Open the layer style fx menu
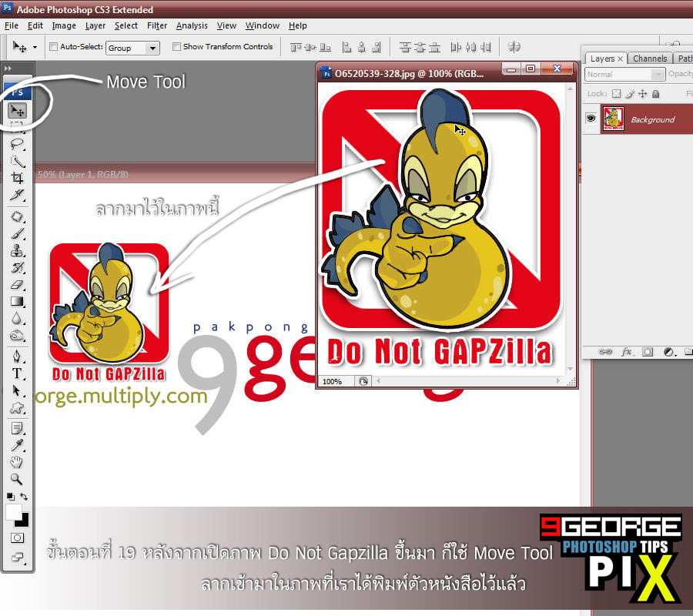The height and width of the screenshot is (616, 693). pos(626,352)
